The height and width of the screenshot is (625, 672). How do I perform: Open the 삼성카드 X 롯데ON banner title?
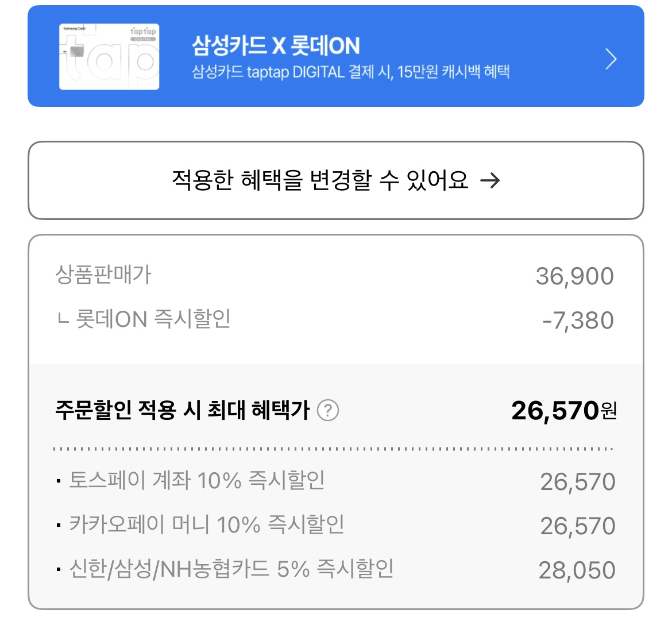tap(276, 45)
